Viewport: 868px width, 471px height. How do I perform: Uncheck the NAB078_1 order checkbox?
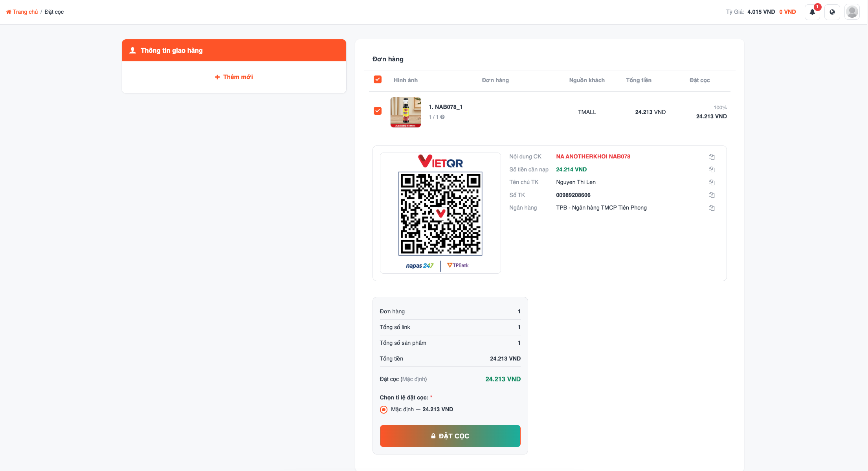coord(378,111)
